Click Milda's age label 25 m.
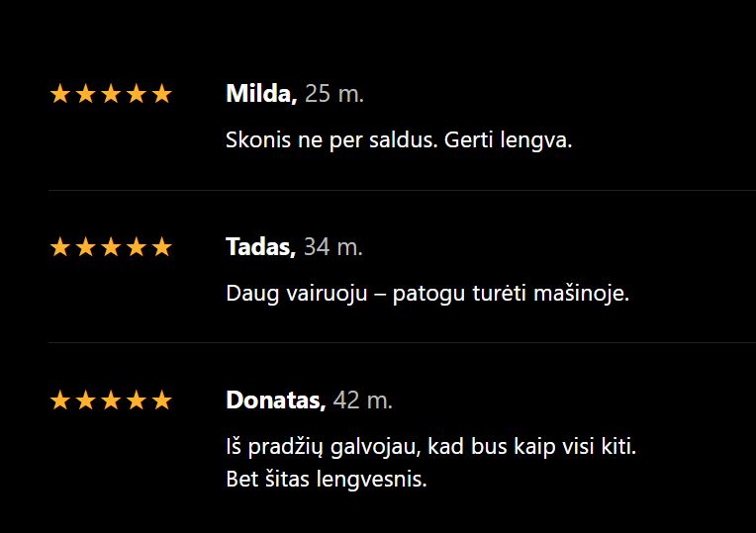This screenshot has height=533, width=756. (334, 94)
